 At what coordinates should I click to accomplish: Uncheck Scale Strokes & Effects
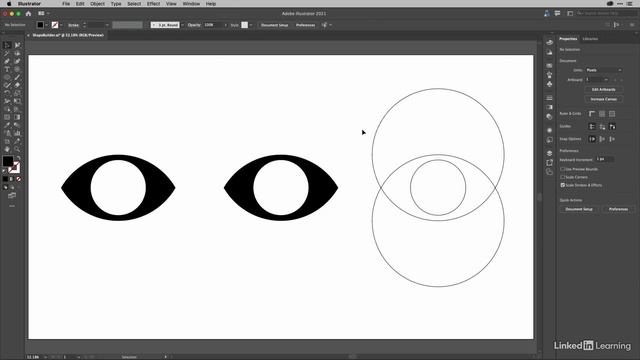point(562,185)
